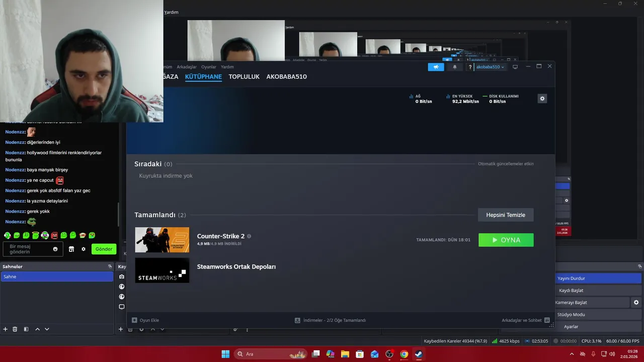Open the Arkadaşlar menu in Steam
The height and width of the screenshot is (362, 644).
click(187, 67)
